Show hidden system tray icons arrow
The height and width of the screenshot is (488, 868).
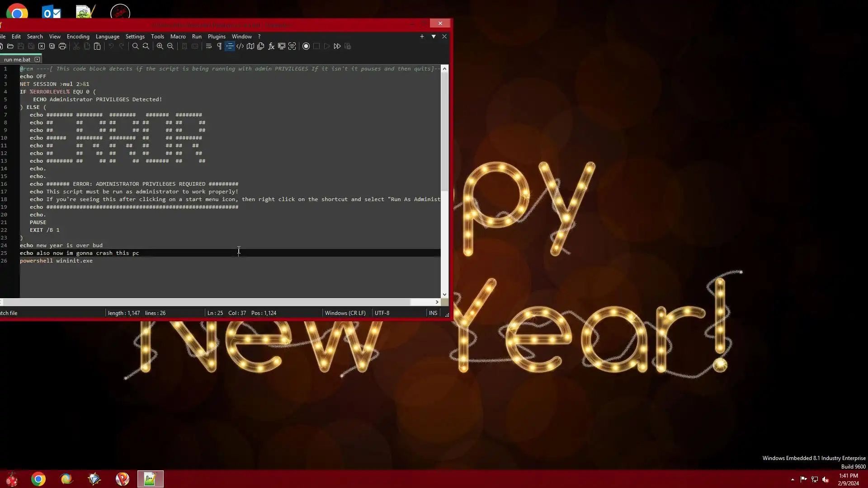[793, 479]
